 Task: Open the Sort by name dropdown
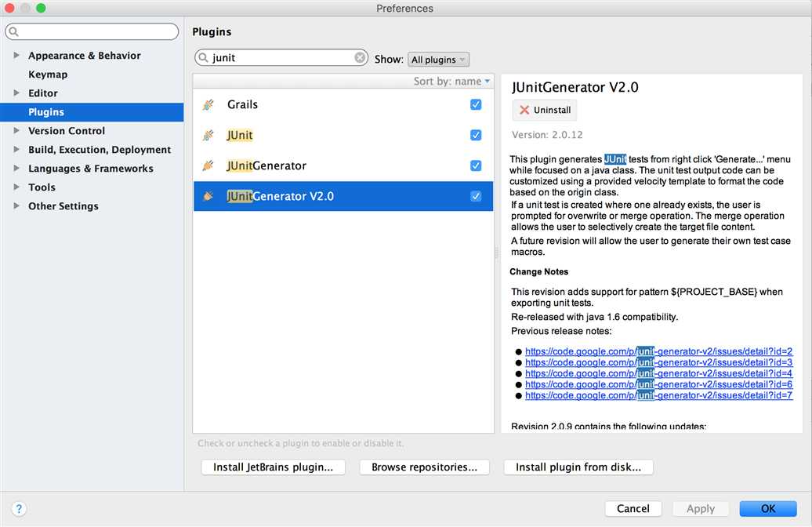[x=451, y=82]
